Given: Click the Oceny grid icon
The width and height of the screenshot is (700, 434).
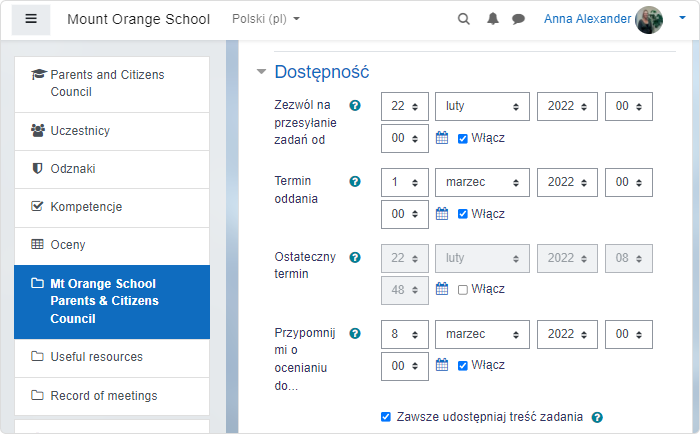Looking at the screenshot, I should click(x=38, y=244).
